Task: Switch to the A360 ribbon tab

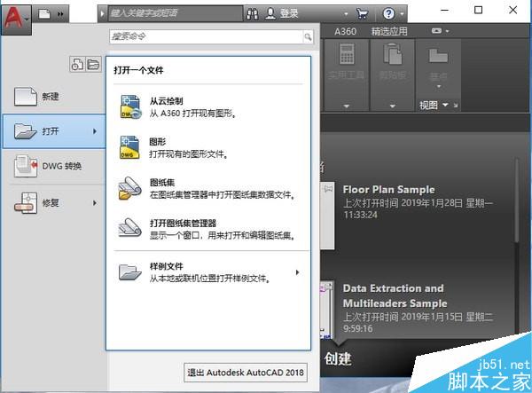Action: pos(345,32)
